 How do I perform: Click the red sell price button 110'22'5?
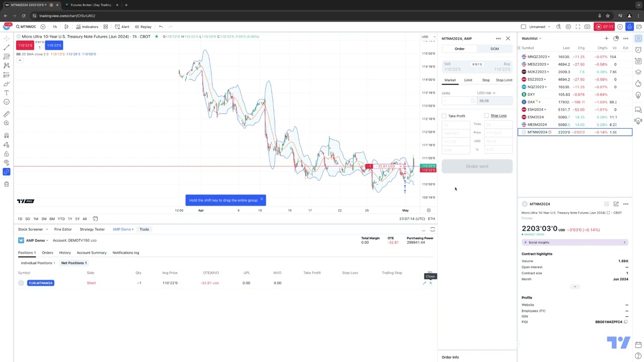point(25,45)
